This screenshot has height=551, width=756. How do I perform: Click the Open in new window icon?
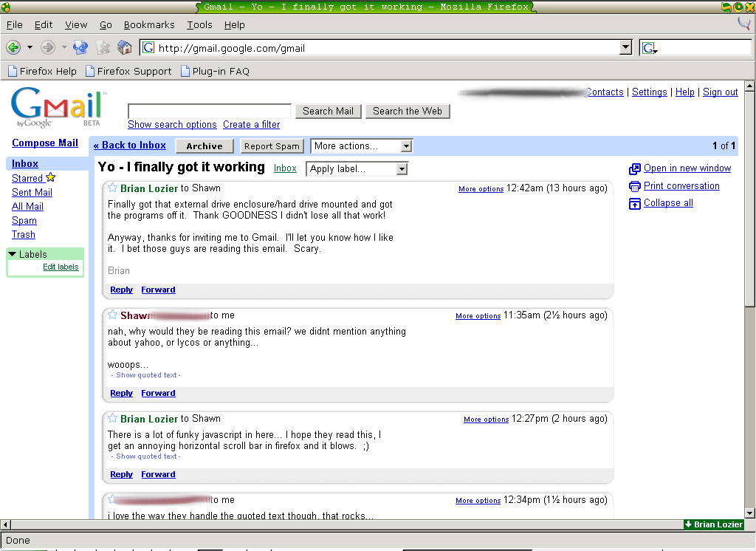pos(634,169)
